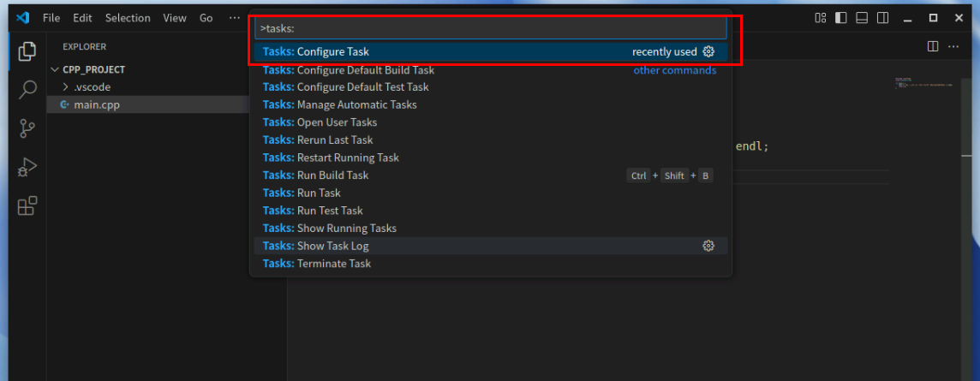The image size is (980, 381).
Task: Open the title bar overflow menu after Go
Action: [235, 18]
